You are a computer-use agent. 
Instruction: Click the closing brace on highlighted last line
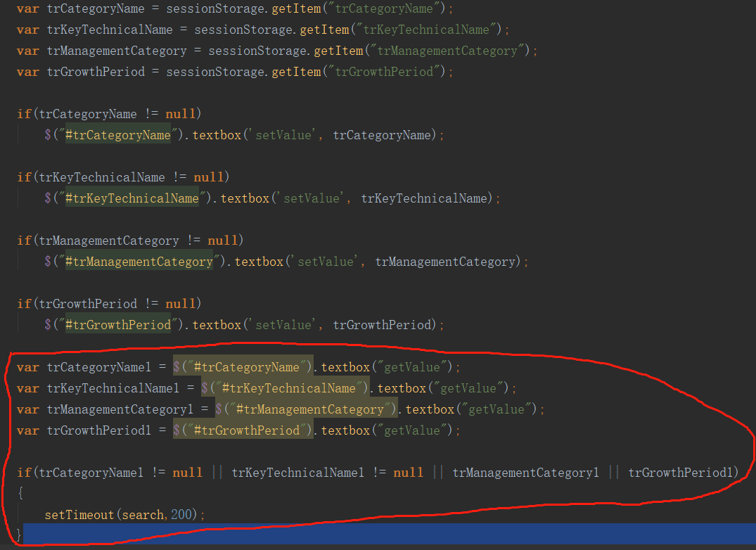(20, 536)
